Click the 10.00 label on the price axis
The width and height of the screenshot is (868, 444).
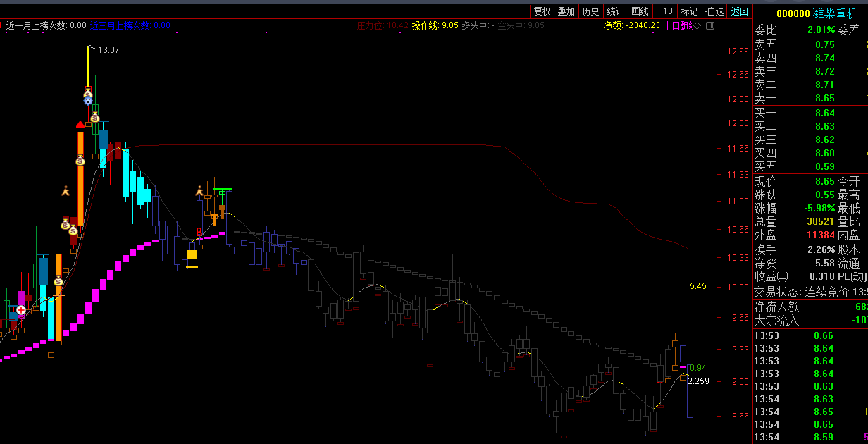coord(738,288)
